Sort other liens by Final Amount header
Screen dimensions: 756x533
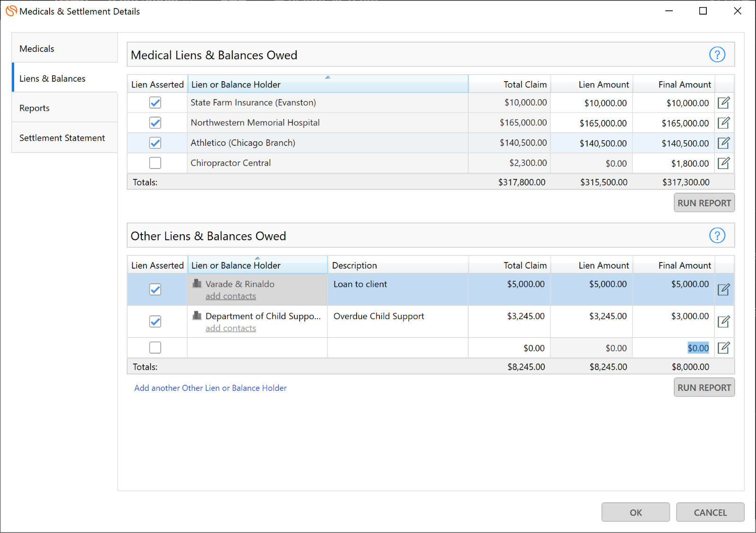pos(674,265)
